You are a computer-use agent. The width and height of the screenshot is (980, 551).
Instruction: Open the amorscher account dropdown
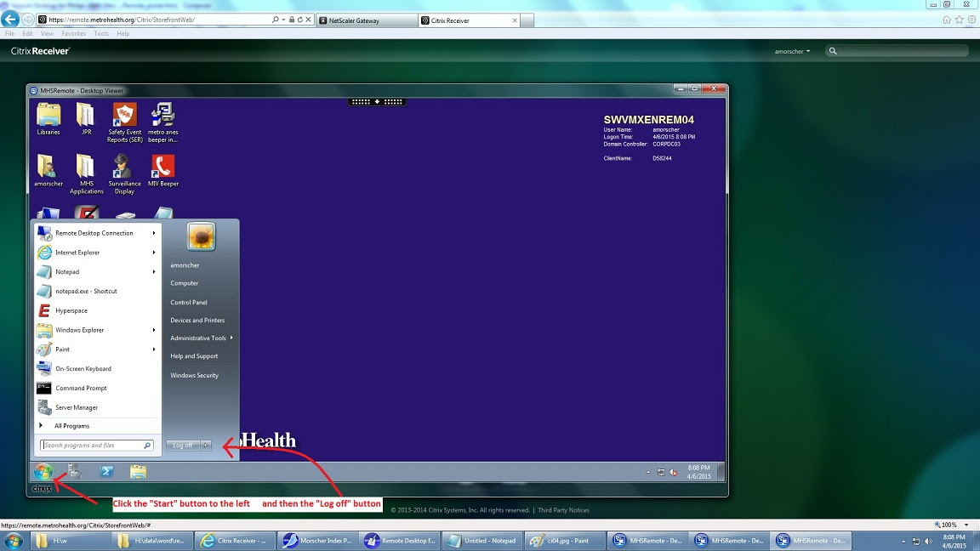tap(792, 51)
